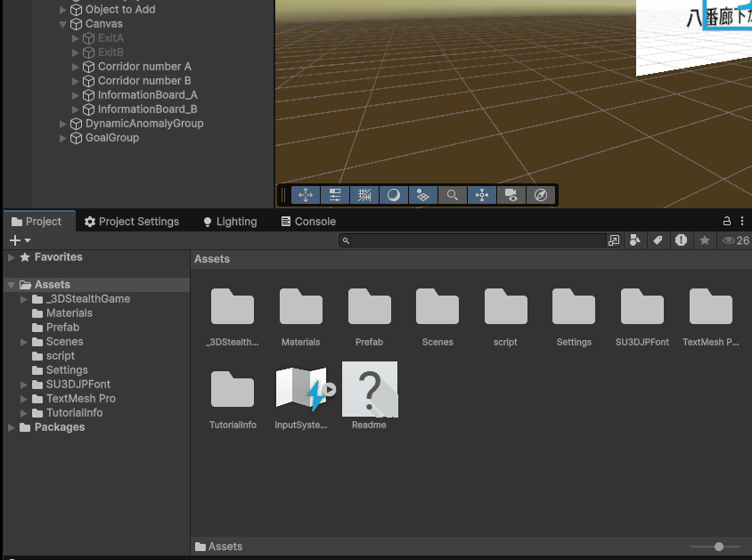Switch to the Console tab

[x=308, y=222]
